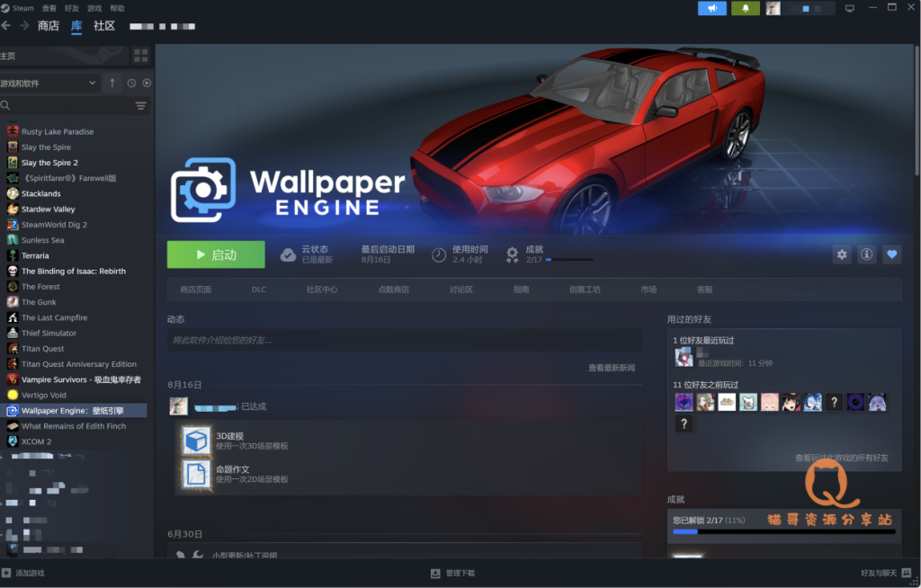Open 社区中心 community hub link

[x=322, y=290]
